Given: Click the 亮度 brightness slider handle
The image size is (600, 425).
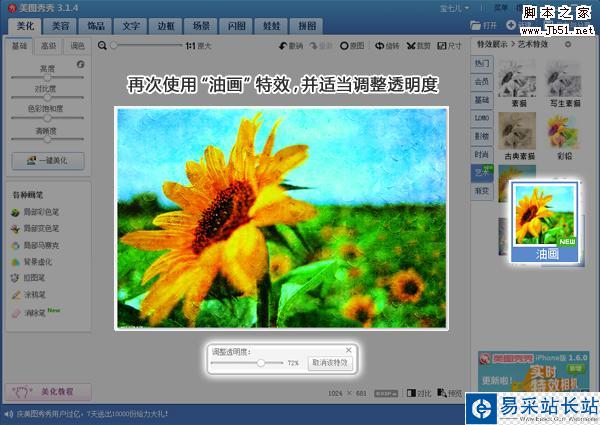Looking at the screenshot, I should (x=47, y=77).
